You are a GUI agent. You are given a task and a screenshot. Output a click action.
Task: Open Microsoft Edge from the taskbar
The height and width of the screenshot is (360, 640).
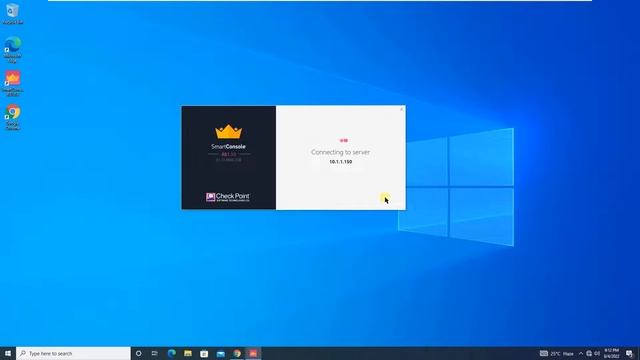171,353
